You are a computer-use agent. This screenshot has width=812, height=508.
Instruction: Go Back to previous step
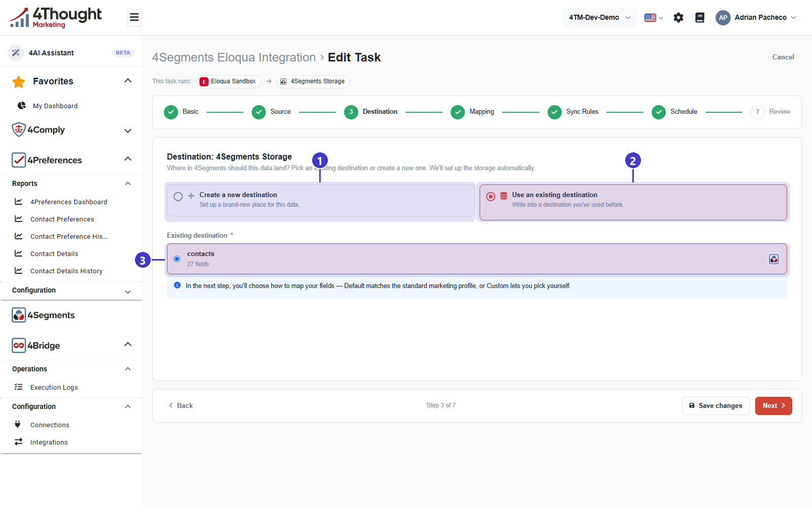point(181,406)
